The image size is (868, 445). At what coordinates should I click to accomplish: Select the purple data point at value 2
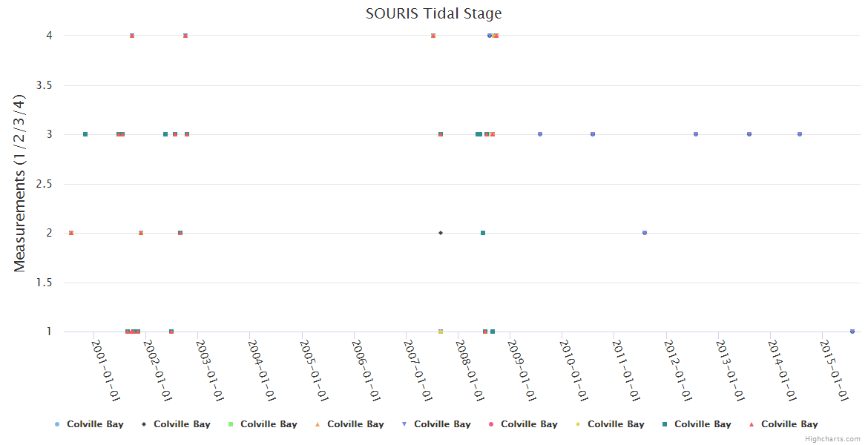(x=645, y=233)
